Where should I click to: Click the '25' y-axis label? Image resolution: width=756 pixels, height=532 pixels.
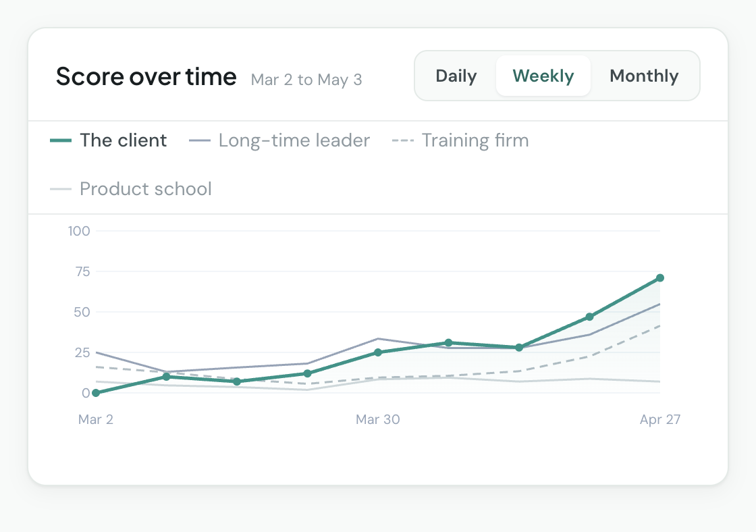click(82, 352)
